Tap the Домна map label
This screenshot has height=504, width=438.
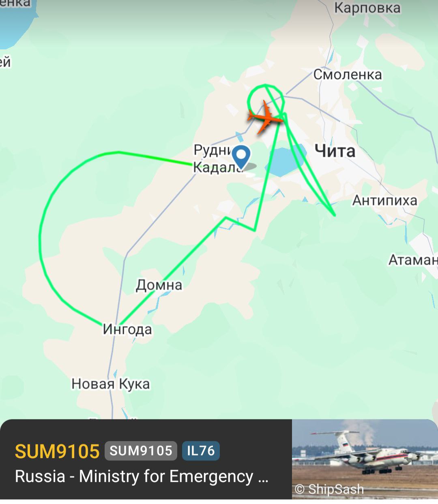tap(159, 285)
